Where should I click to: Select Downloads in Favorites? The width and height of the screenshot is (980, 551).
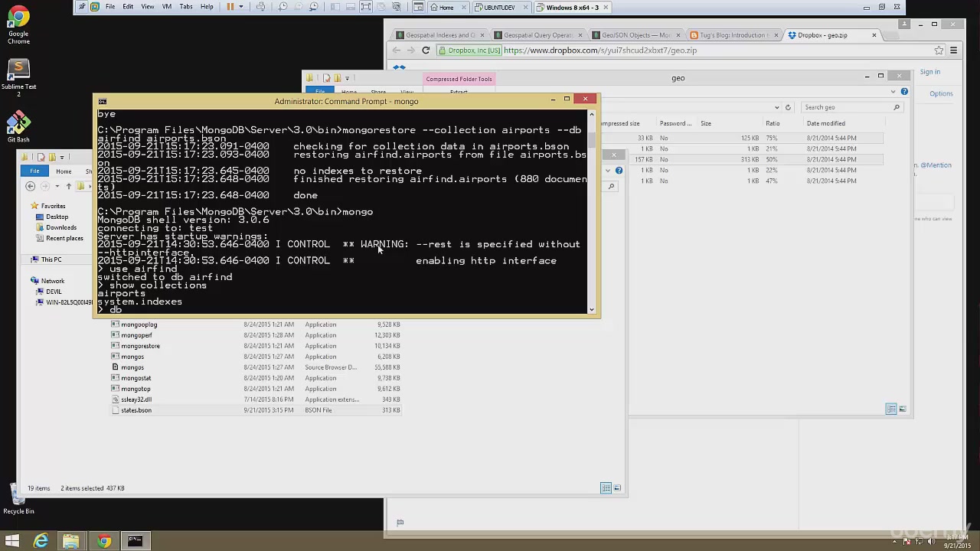pos(60,227)
